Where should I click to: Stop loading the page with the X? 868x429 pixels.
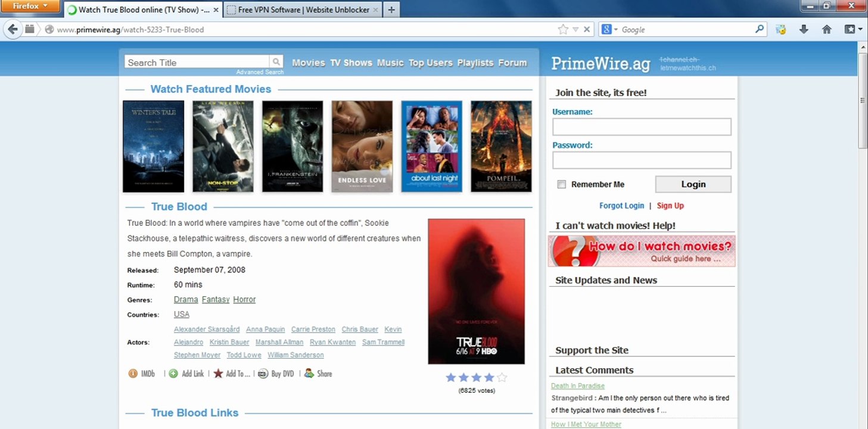click(587, 29)
